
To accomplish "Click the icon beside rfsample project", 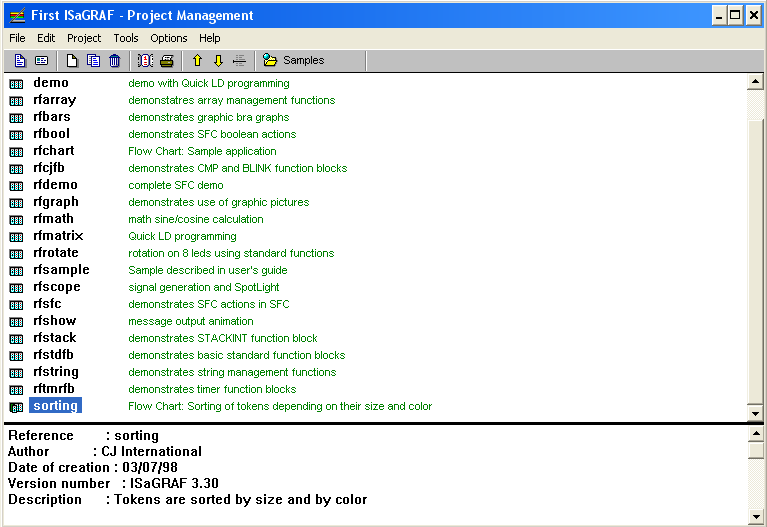I will point(16,271).
